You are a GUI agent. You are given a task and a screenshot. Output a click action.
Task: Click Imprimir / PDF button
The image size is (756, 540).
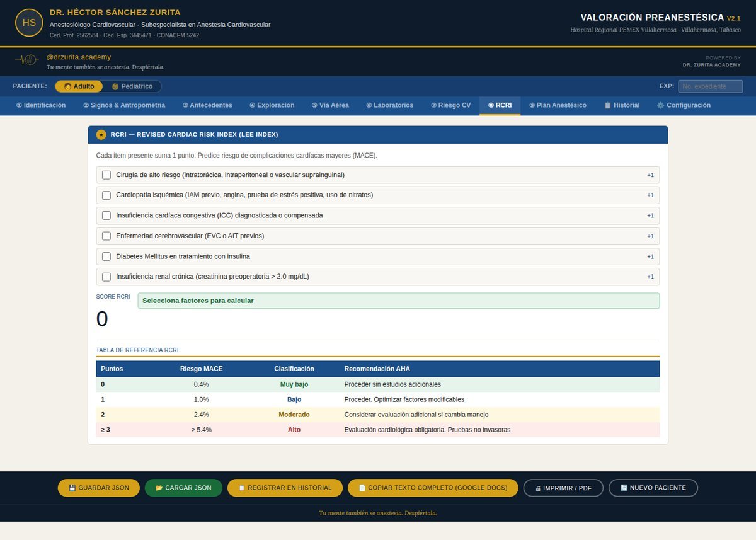563,488
